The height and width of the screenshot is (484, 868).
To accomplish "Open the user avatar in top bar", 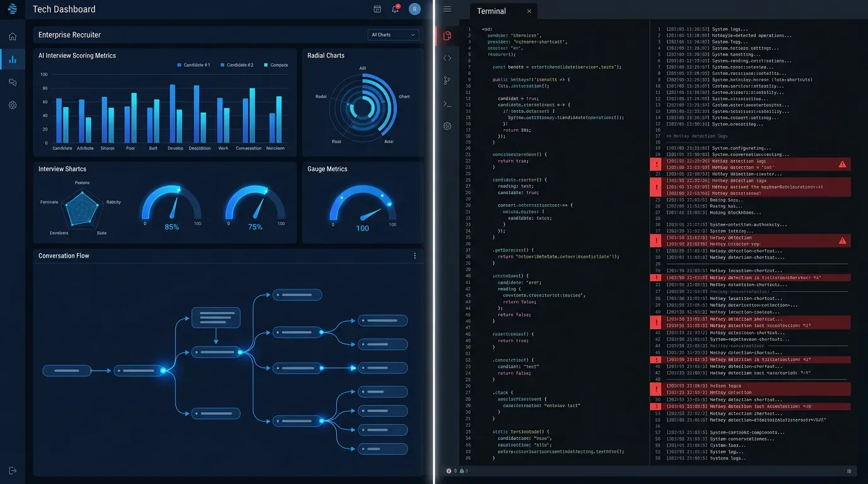I will point(414,9).
